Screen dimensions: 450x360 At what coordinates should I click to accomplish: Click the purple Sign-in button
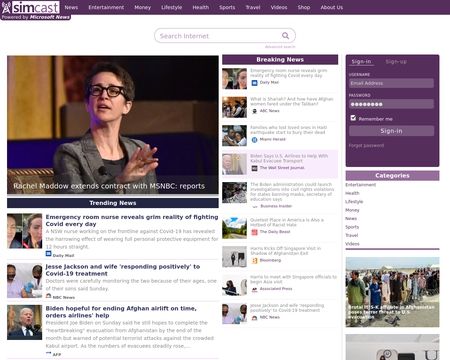click(391, 131)
